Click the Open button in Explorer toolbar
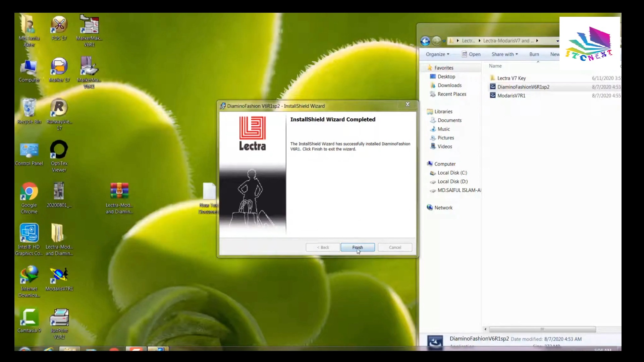The height and width of the screenshot is (362, 644). tap(471, 54)
